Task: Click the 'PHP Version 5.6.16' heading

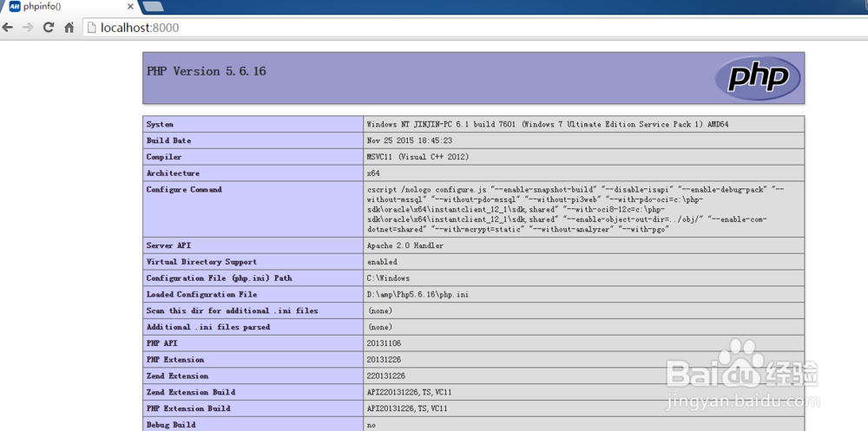Action: (206, 71)
